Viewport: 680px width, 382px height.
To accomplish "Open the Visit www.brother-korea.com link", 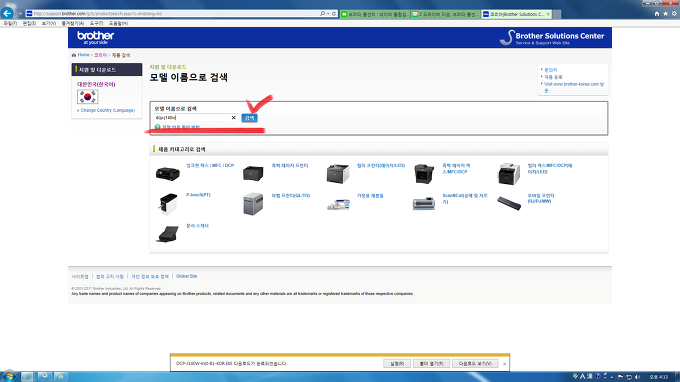I will [574, 87].
